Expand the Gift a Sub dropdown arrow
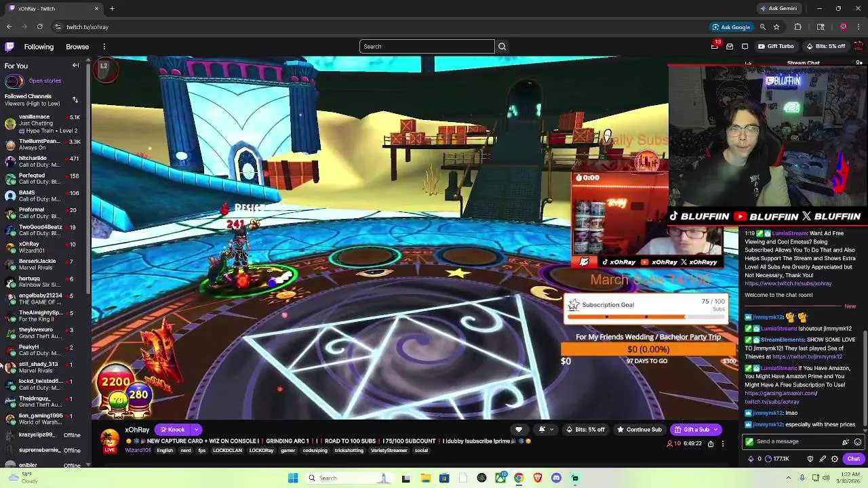 715,429
